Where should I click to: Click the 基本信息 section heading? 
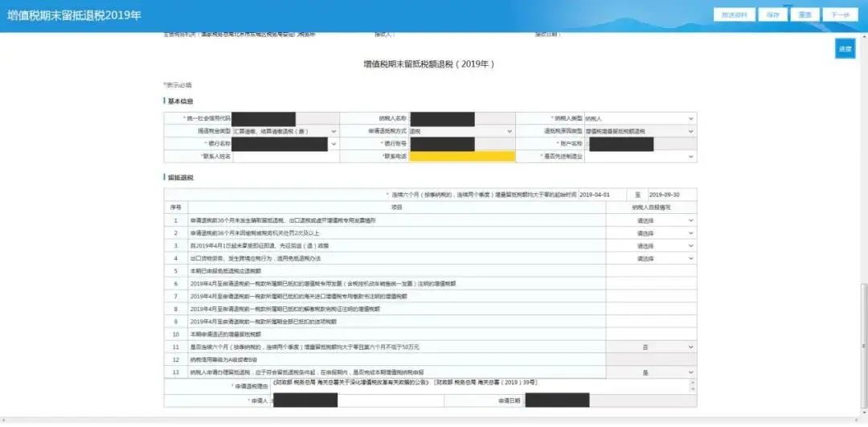181,101
